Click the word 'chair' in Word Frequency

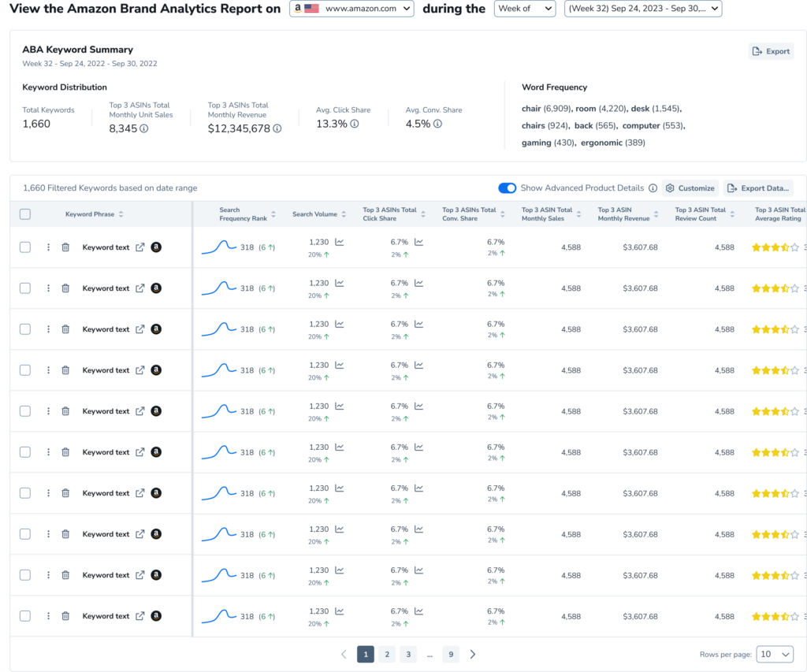pyautogui.click(x=531, y=109)
